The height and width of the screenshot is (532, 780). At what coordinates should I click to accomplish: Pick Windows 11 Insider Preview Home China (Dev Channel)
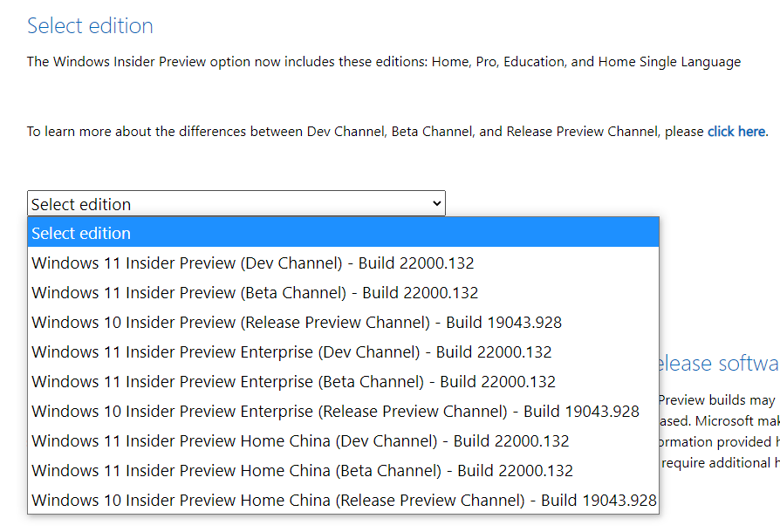343,440
